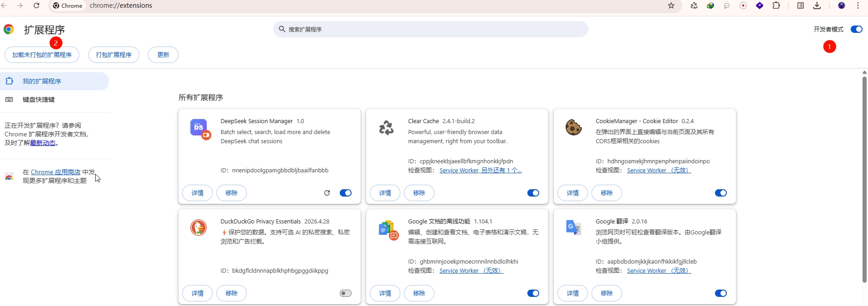Click the chrome://extensions address bar
This screenshot has width=868, height=306.
click(x=364, y=5)
